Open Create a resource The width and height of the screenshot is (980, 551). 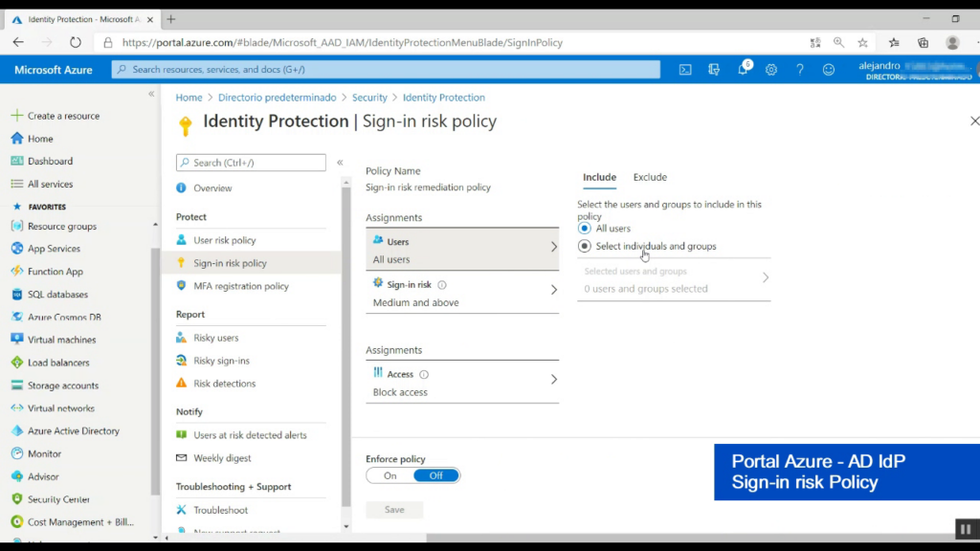click(56, 116)
